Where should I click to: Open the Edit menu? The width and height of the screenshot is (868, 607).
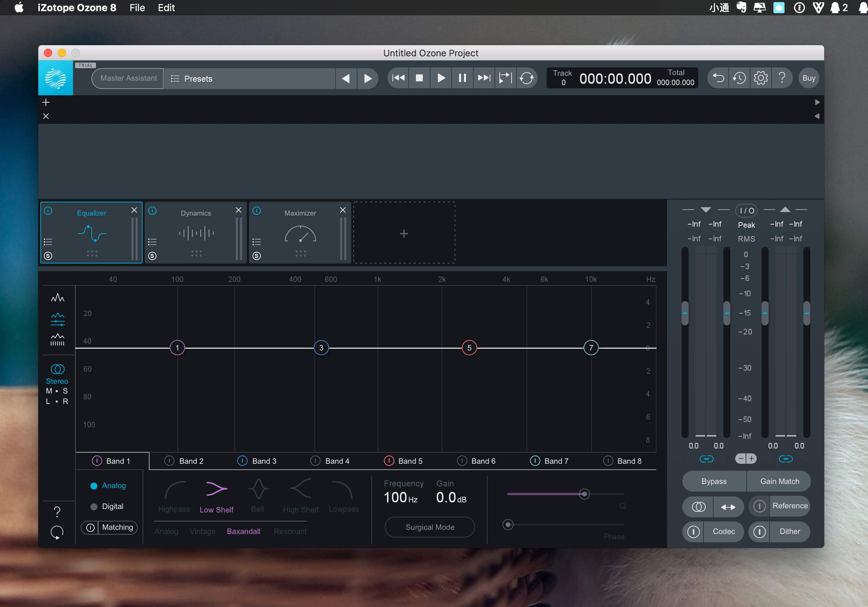(166, 8)
